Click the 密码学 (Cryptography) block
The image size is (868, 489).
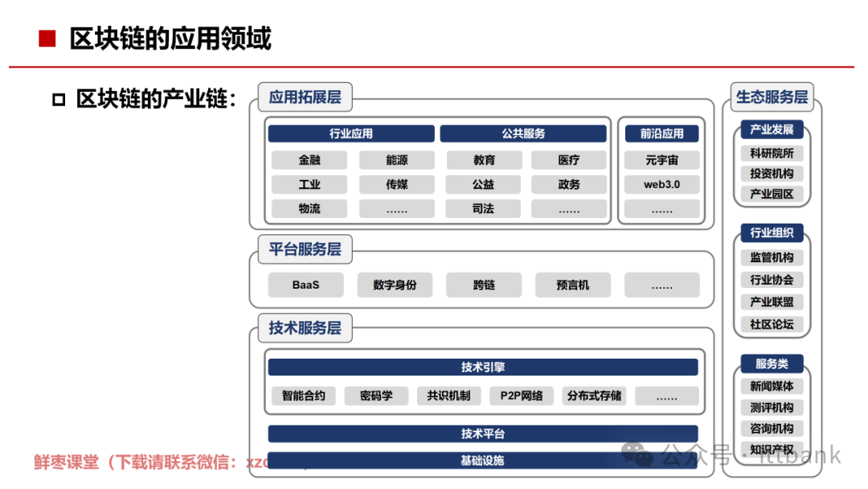[376, 395]
